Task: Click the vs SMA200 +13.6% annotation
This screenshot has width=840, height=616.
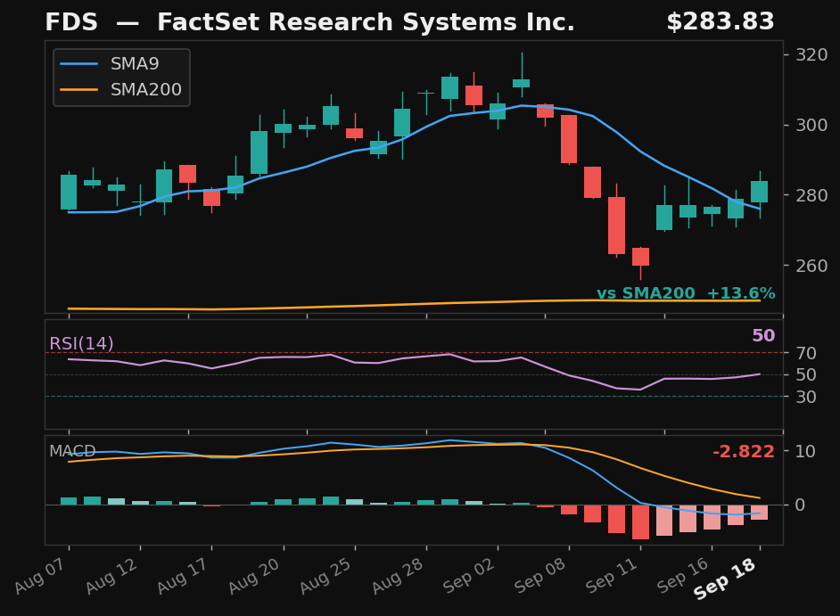Action: (x=686, y=293)
